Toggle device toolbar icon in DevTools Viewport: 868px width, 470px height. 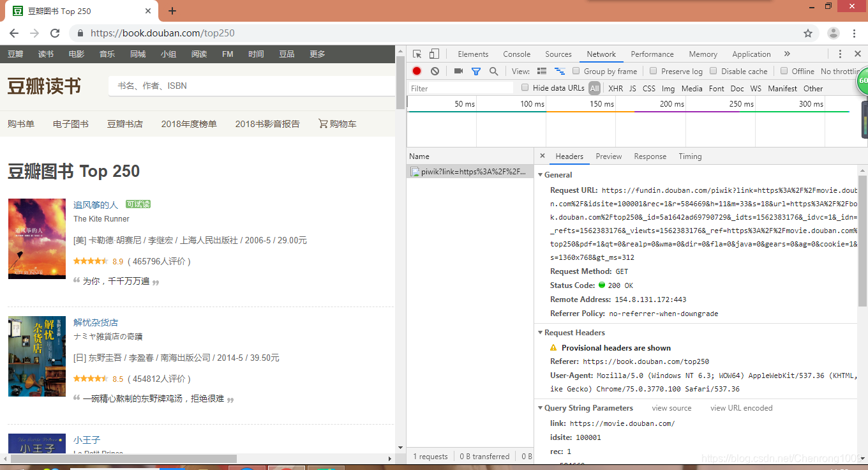coord(434,54)
